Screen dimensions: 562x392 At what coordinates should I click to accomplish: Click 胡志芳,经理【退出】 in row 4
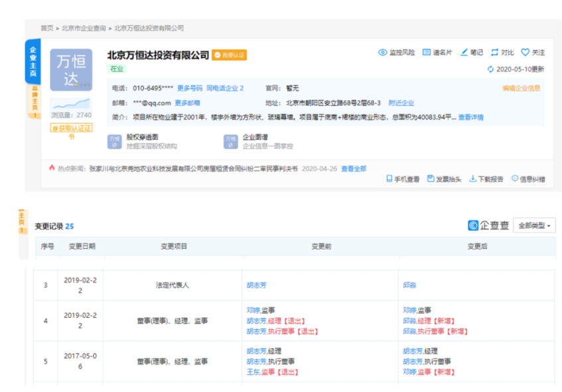[x=276, y=320]
